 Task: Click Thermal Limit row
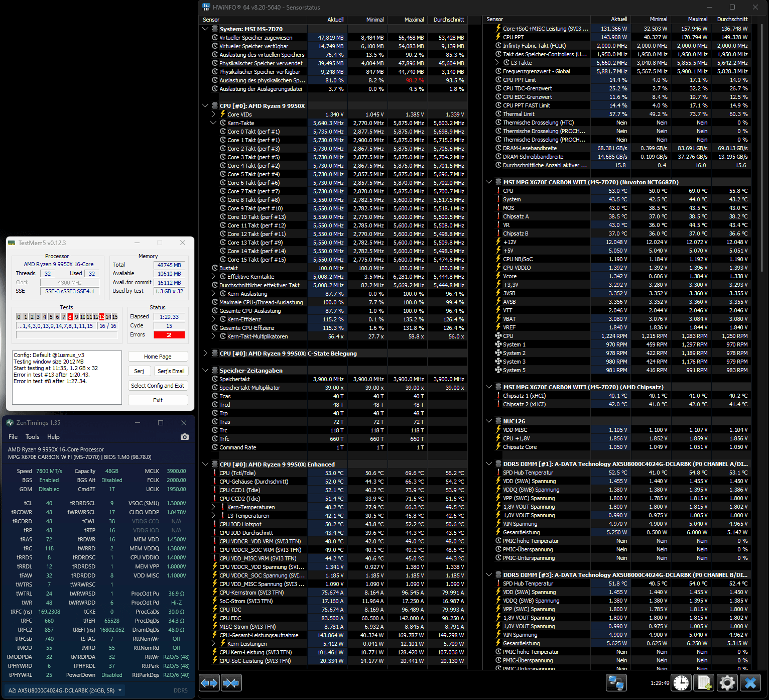click(x=617, y=114)
